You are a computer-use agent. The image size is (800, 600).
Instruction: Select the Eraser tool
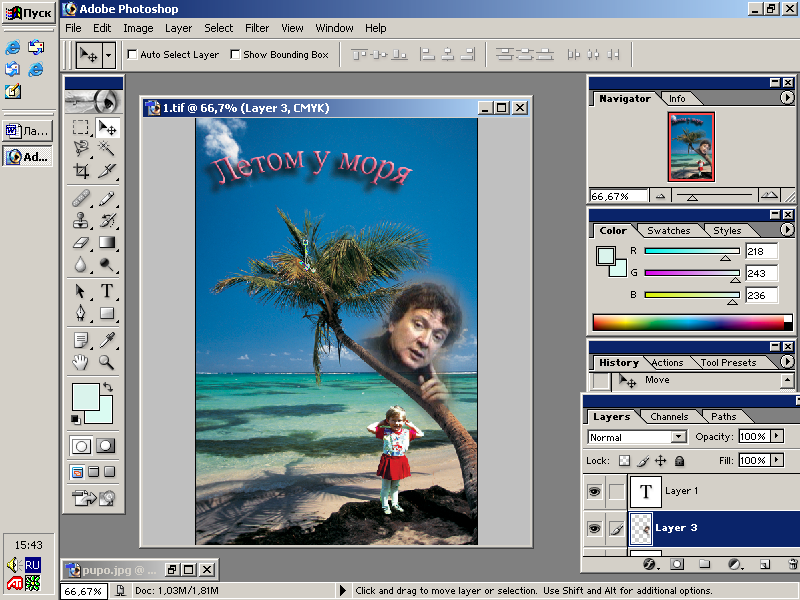pyautogui.click(x=81, y=242)
